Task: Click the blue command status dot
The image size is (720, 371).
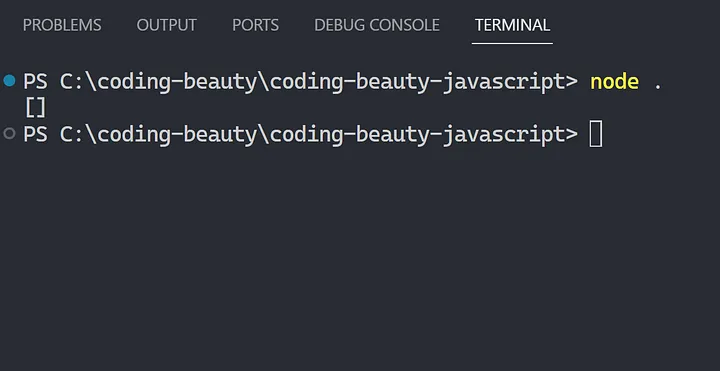Action: tap(9, 81)
